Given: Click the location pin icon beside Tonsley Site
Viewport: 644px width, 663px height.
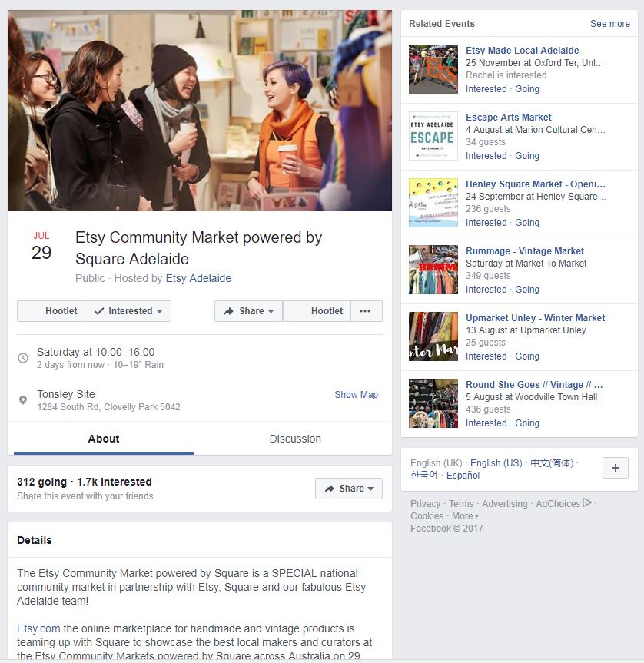Looking at the screenshot, I should (x=23, y=400).
